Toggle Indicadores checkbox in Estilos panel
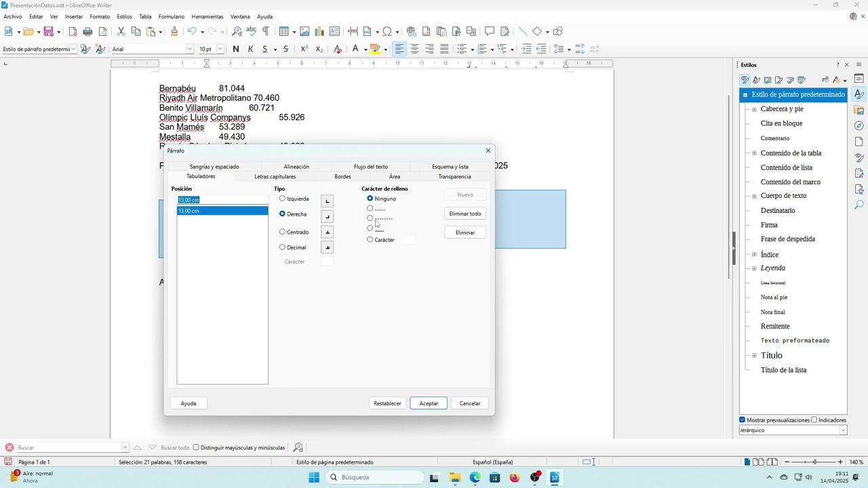868x488 pixels. pos(814,420)
